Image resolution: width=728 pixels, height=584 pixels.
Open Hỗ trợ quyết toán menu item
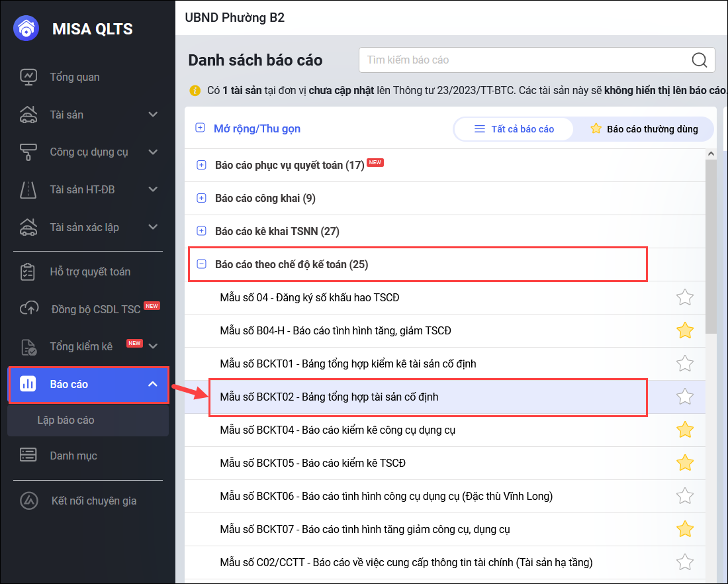tap(88, 271)
